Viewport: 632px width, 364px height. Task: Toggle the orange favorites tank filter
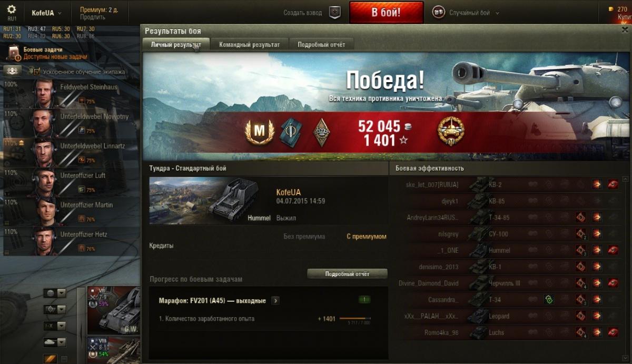pos(51,359)
